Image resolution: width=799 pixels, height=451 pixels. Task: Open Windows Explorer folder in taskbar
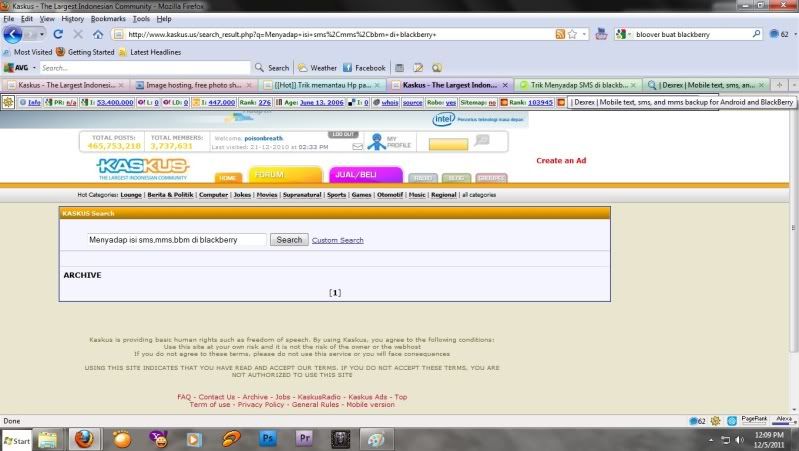point(47,439)
